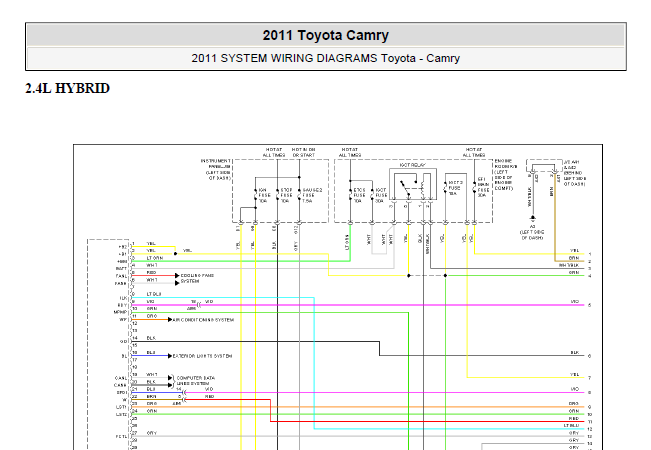
Task: Click the 'J/C A41 & A42' connector label
Action: [575, 173]
